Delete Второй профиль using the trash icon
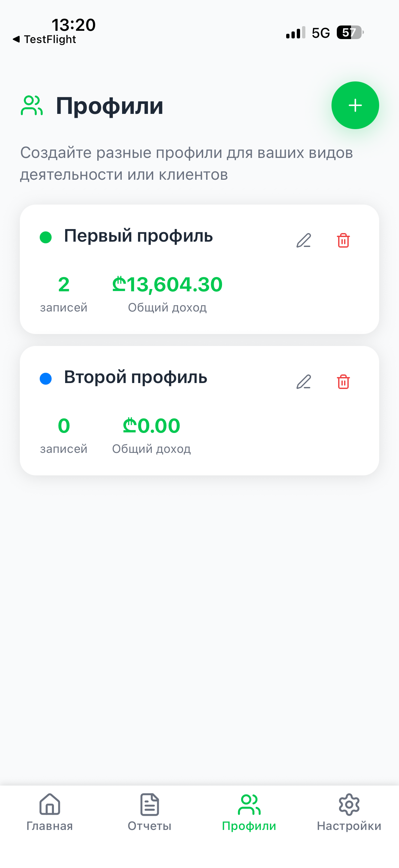The image size is (399, 868). 343,382
